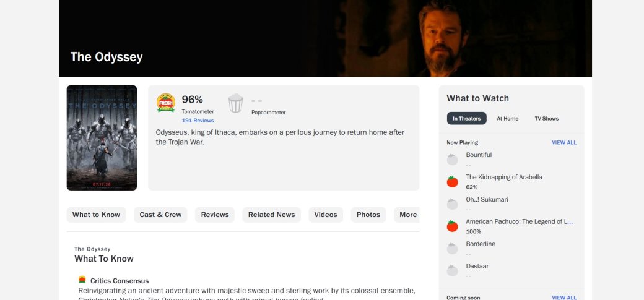Switch What to Watch to TV Shows
Screen dimensions: 644x300
coord(546,118)
